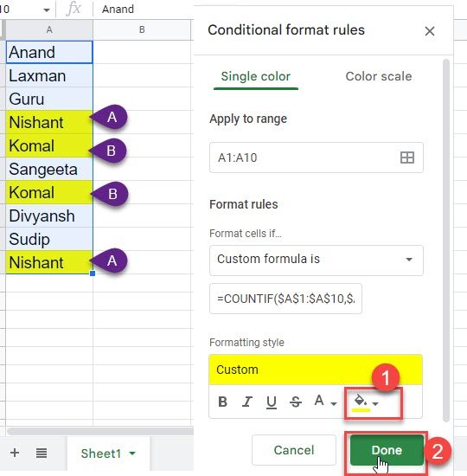467x476 pixels.
Task: Open the all sheets list icon
Action: pyautogui.click(x=42, y=453)
